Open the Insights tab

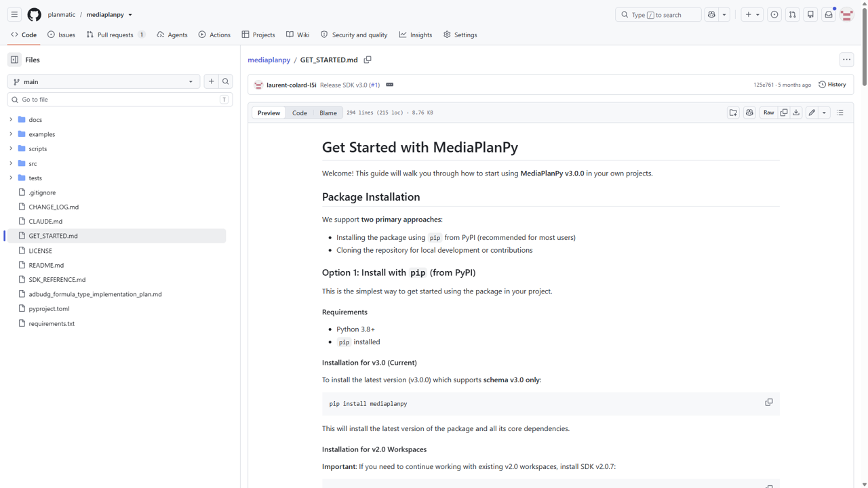point(416,35)
